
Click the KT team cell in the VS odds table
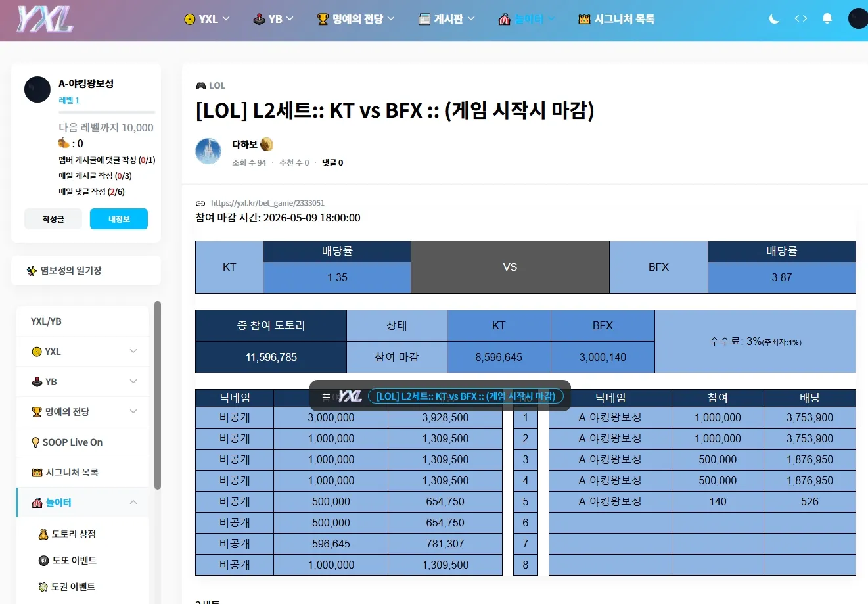(x=229, y=267)
